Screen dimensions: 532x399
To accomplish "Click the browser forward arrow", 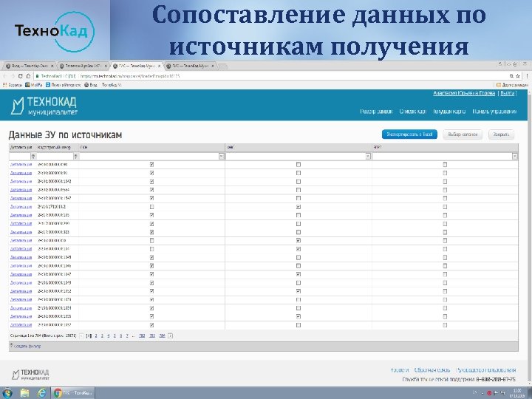I will click(13, 76).
